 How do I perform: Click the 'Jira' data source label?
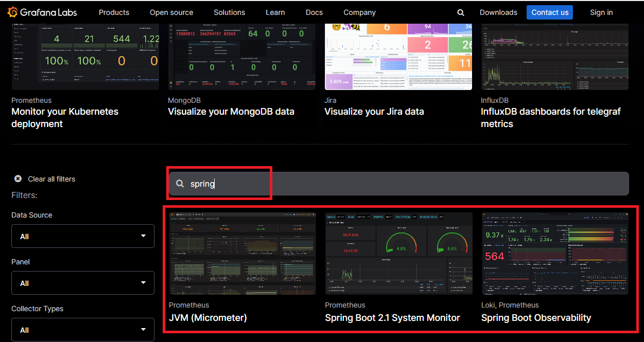[x=330, y=101]
